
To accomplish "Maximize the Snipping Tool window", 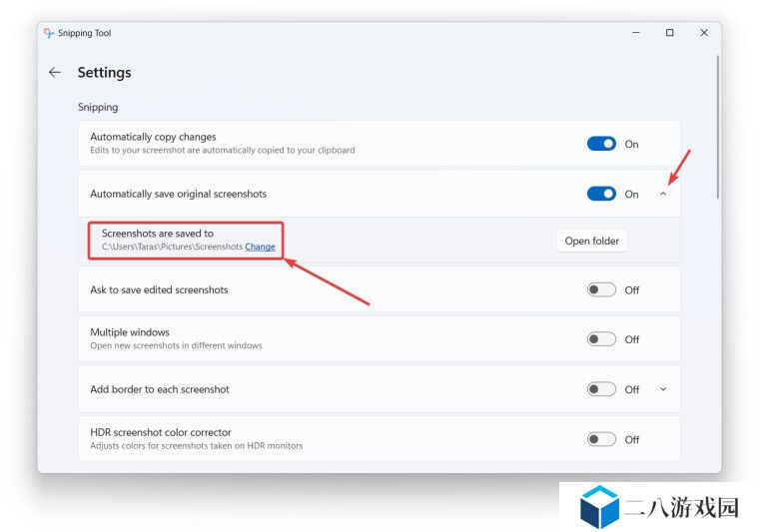I will click(x=670, y=32).
